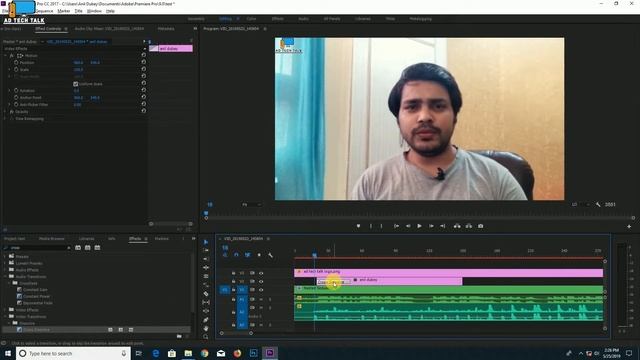Screen dimensions: 640x360
Task: Toggle Uniform Scale checkbox
Action: [x=76, y=84]
